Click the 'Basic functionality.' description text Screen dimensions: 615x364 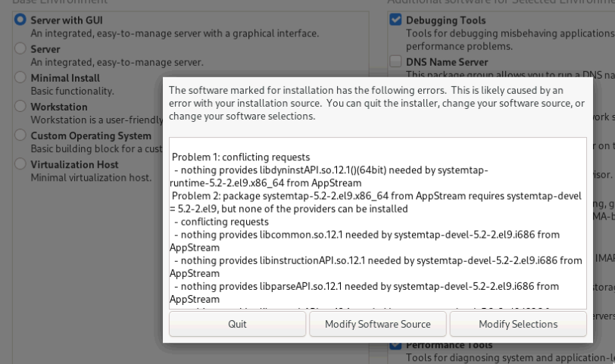[x=72, y=92]
